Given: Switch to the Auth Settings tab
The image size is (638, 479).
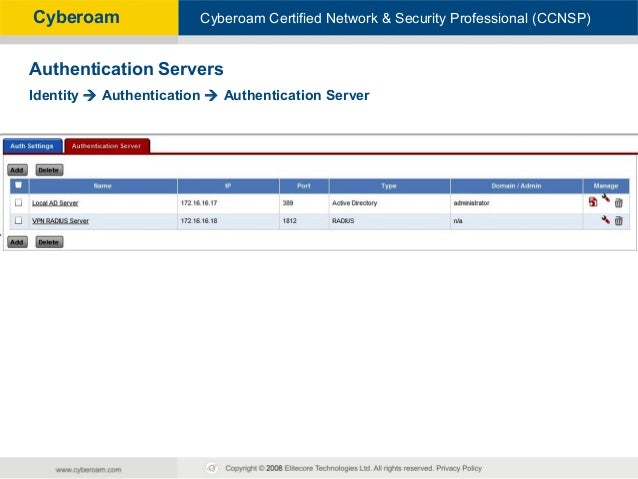Looking at the screenshot, I should [x=32, y=146].
